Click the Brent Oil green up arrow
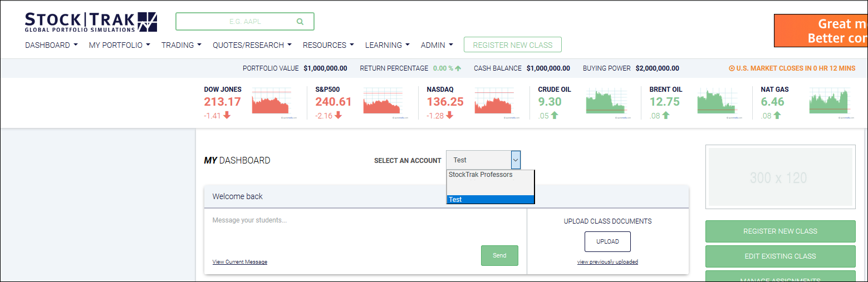 click(666, 116)
